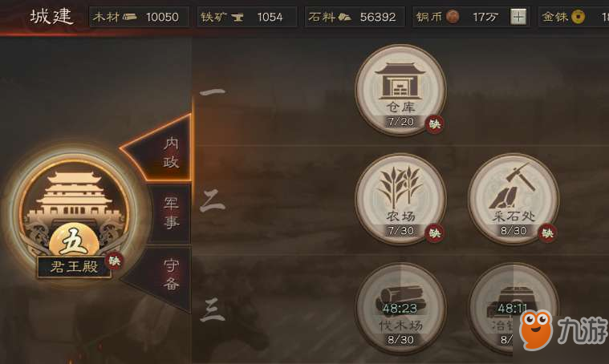Click the 金铢 gold coin icon
The width and height of the screenshot is (609, 364).
578,17
